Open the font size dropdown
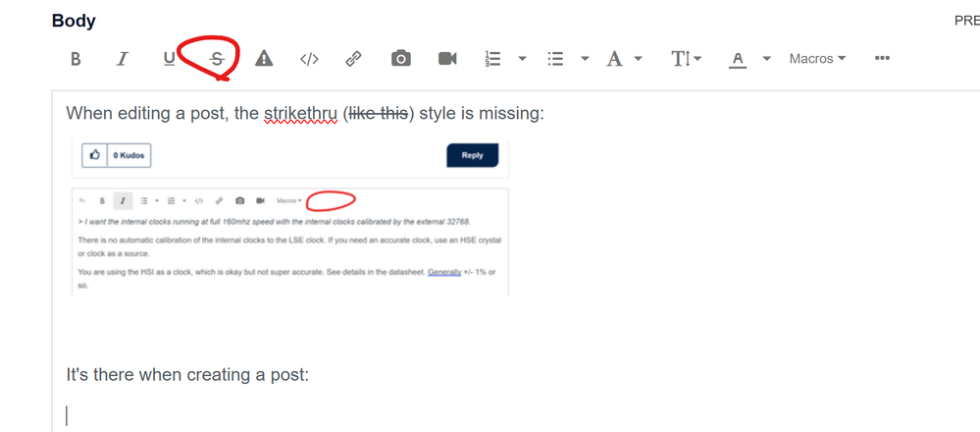 coord(687,59)
